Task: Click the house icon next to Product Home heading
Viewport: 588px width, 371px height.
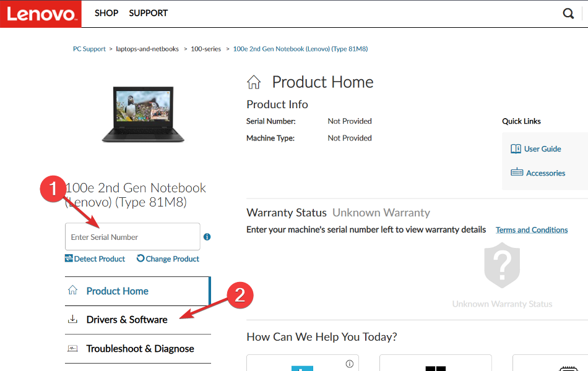Action: 254,81
